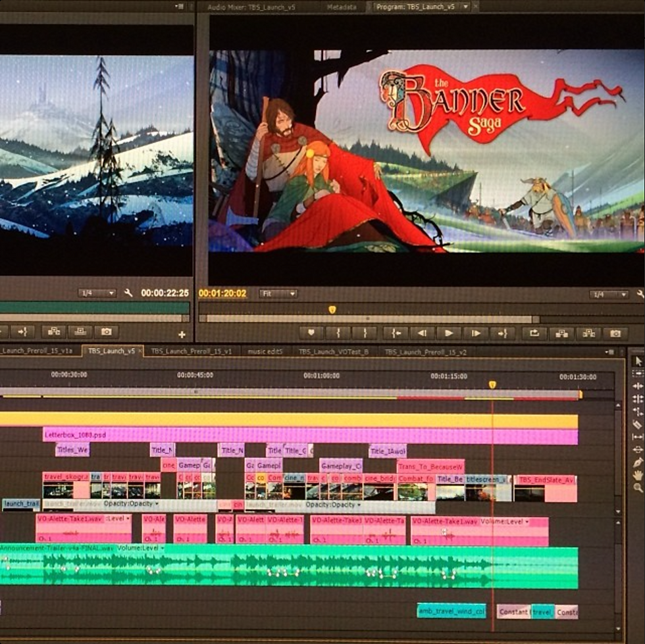The height and width of the screenshot is (644, 645).
Task: Select the Ripple Edit tool
Action: [x=638, y=386]
